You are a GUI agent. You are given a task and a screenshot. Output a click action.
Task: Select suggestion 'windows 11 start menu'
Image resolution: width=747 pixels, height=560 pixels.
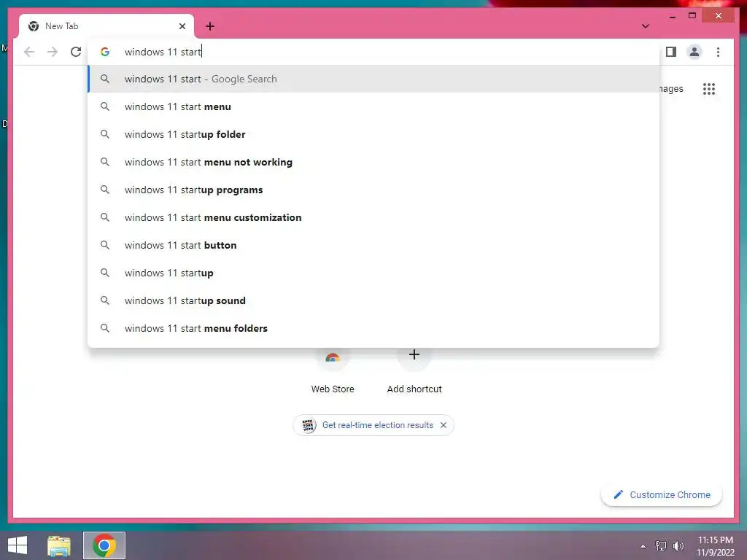click(373, 106)
